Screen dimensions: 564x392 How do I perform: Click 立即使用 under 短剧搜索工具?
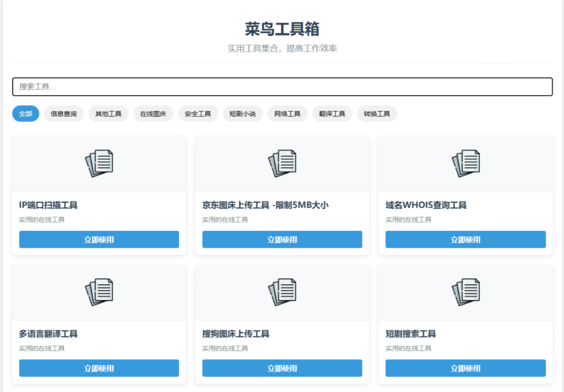click(x=466, y=368)
